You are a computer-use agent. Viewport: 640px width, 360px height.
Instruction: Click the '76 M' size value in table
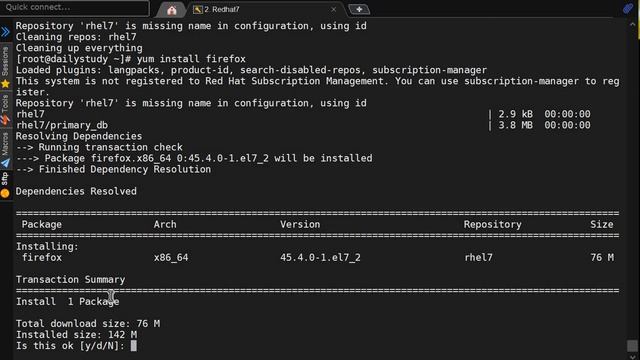[602, 258]
